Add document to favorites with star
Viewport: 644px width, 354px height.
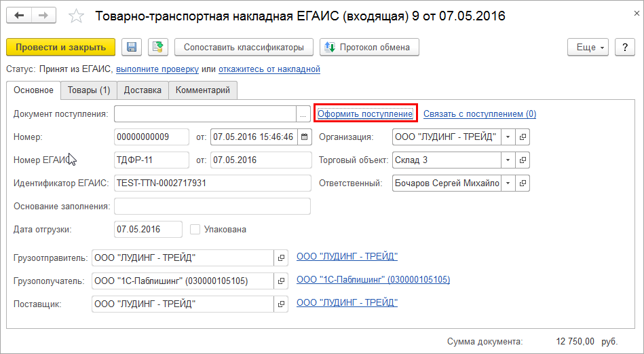[x=77, y=16]
